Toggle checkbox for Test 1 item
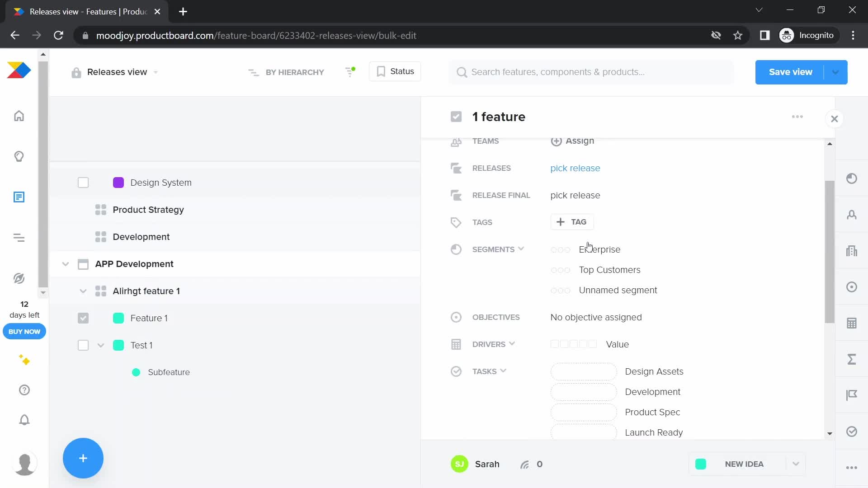 (x=83, y=344)
